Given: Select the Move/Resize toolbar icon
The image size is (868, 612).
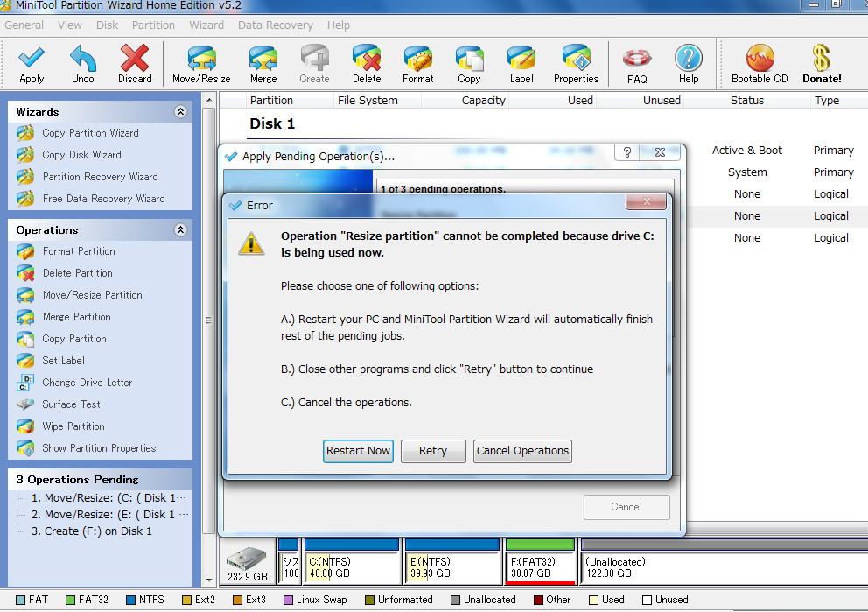Looking at the screenshot, I should click(201, 58).
